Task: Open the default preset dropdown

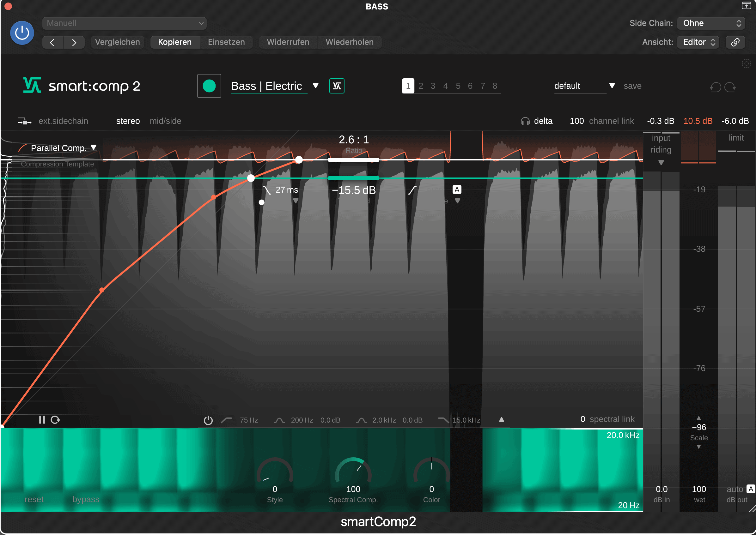Action: (x=612, y=86)
